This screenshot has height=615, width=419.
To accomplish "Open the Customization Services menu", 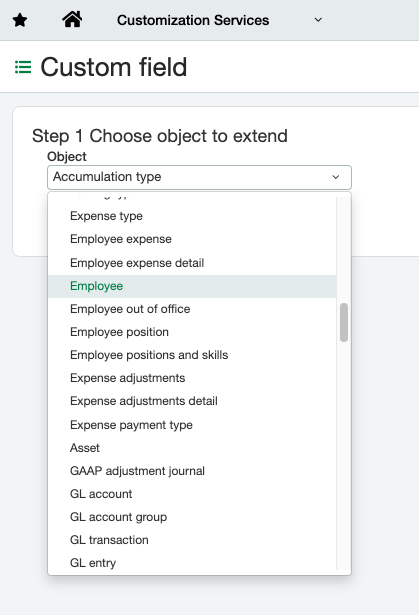I will pos(193,20).
